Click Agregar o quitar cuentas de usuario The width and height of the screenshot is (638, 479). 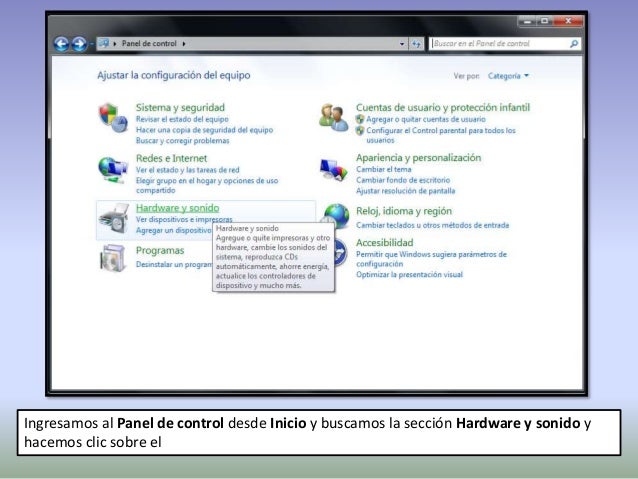pyautogui.click(x=426, y=119)
